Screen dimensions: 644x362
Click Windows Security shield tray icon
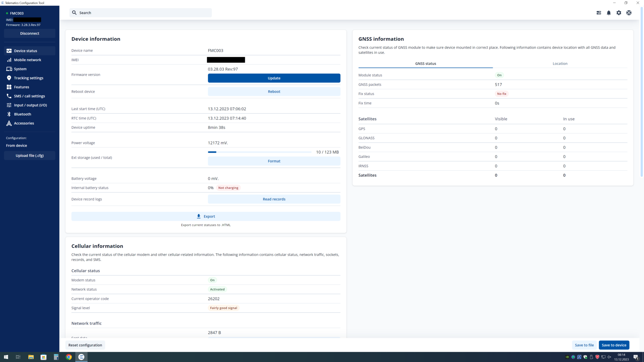[585, 357]
